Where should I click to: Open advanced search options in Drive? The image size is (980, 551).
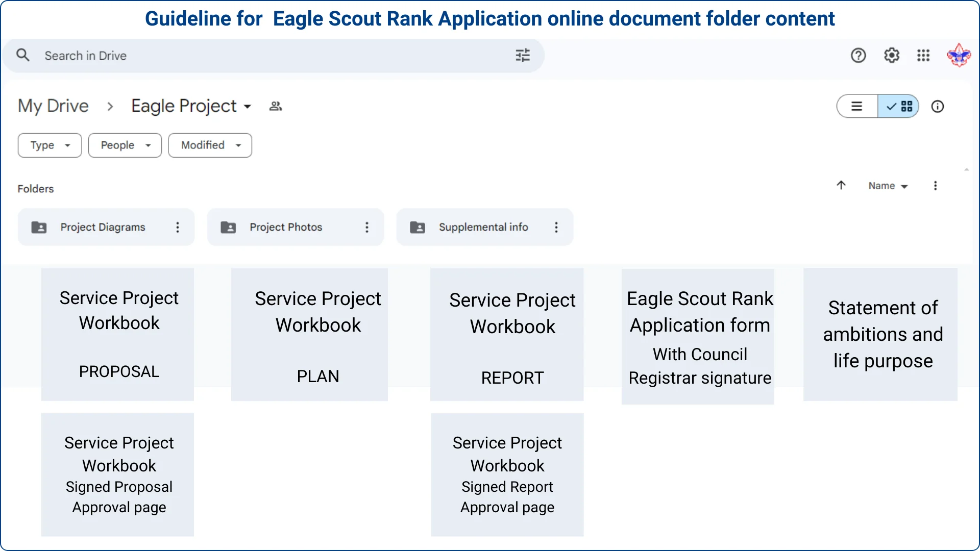point(522,55)
